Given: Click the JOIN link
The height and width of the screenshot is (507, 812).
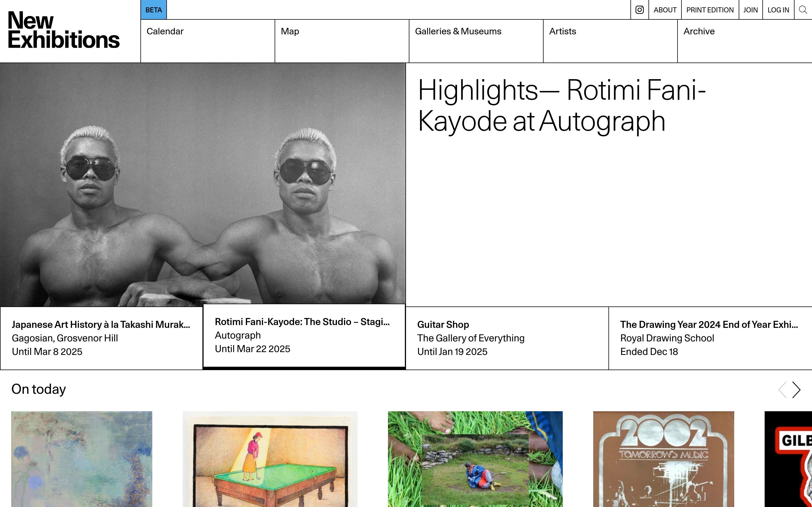Looking at the screenshot, I should pos(751,10).
